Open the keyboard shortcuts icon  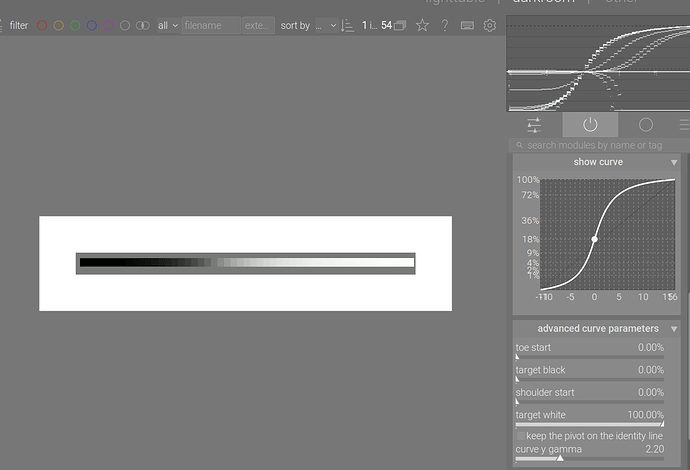point(467,25)
